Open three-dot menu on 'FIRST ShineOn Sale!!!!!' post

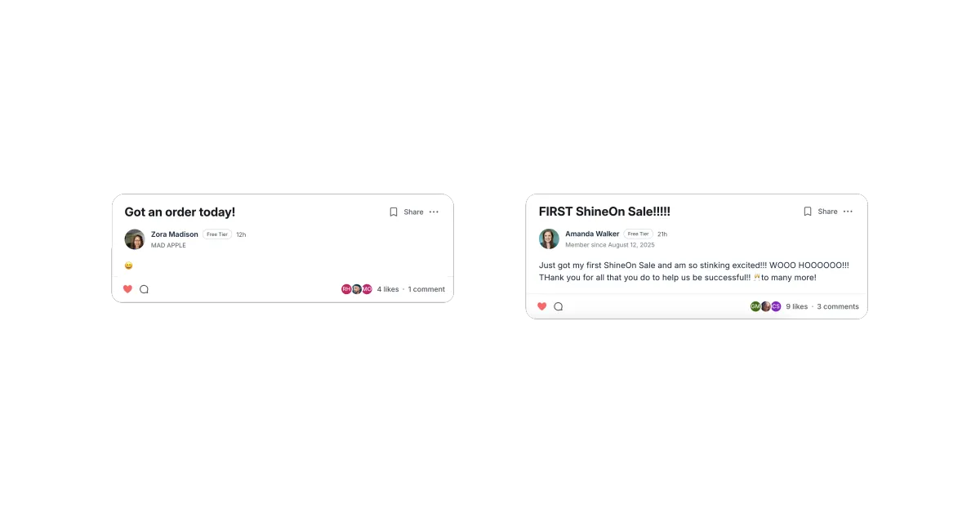848,211
